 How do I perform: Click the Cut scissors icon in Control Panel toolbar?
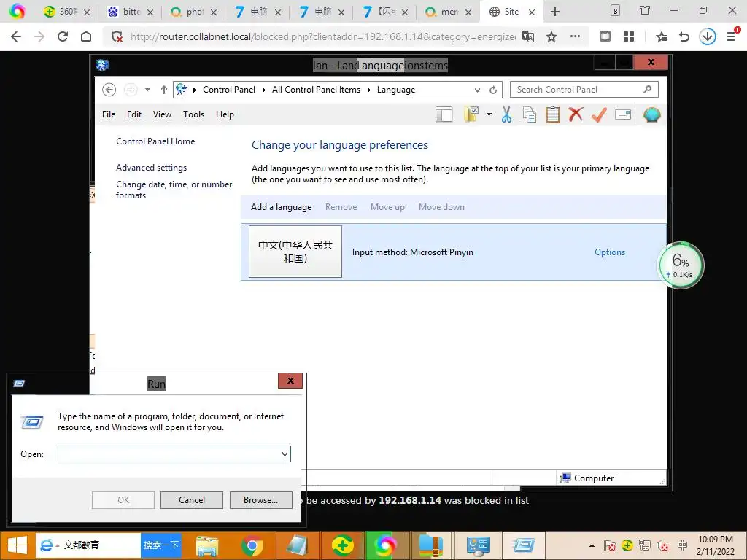click(506, 114)
